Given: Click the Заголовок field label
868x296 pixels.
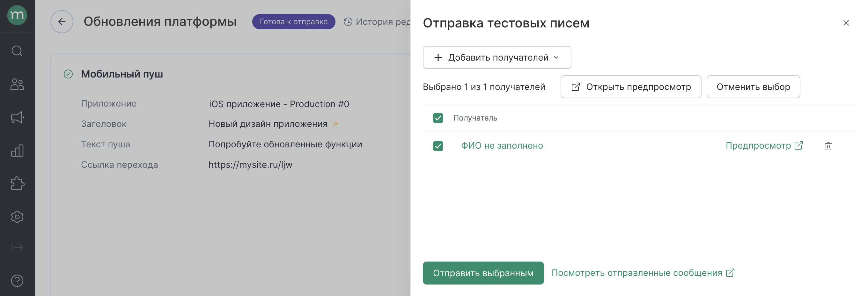Looking at the screenshot, I should [x=103, y=124].
